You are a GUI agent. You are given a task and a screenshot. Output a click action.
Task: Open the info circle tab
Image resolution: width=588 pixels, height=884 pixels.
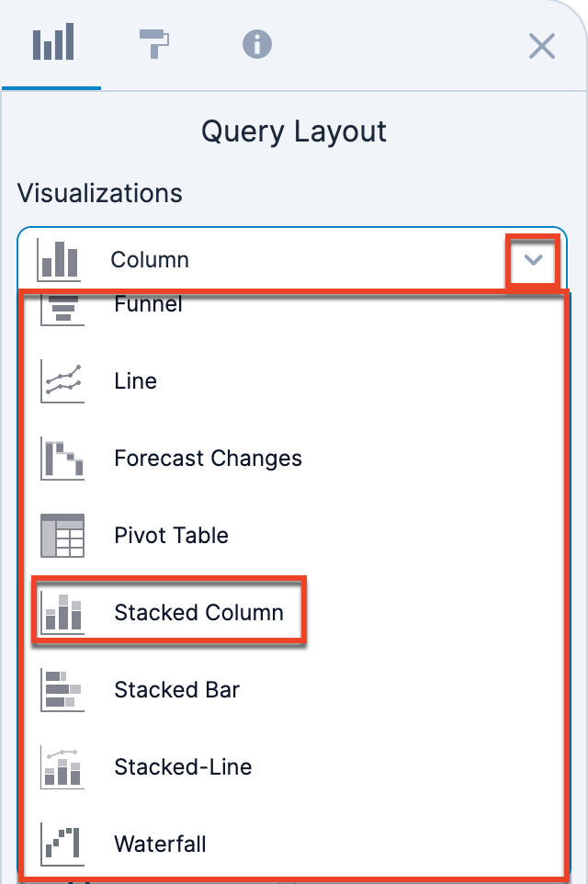(257, 44)
